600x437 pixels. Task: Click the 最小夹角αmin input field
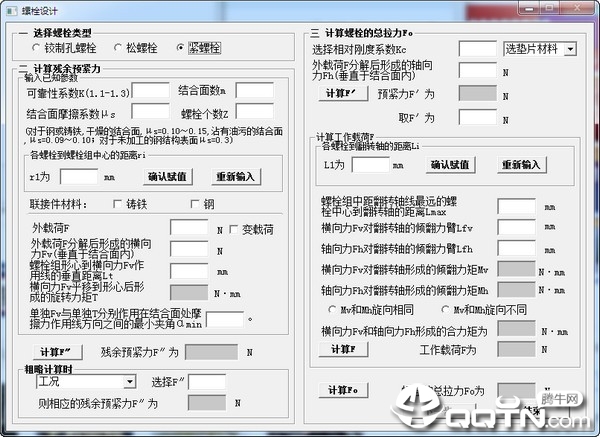(225, 319)
